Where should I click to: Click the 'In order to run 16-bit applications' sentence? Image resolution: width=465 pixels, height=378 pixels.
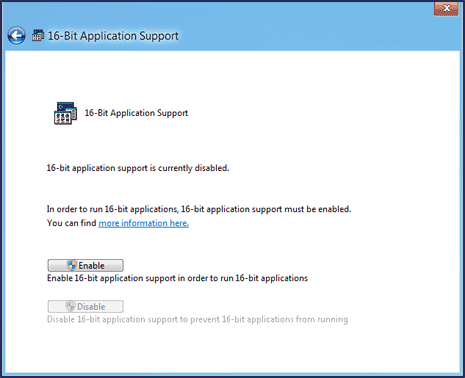point(199,209)
